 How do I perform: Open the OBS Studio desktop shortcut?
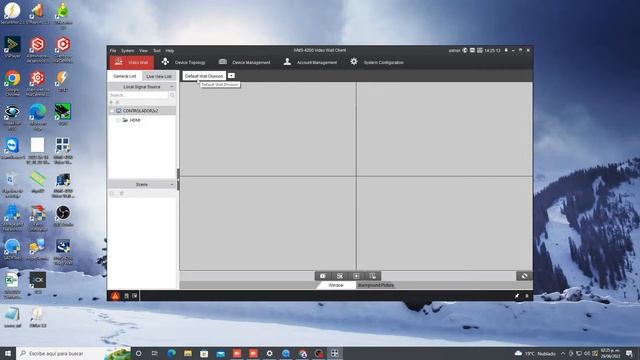[63, 216]
